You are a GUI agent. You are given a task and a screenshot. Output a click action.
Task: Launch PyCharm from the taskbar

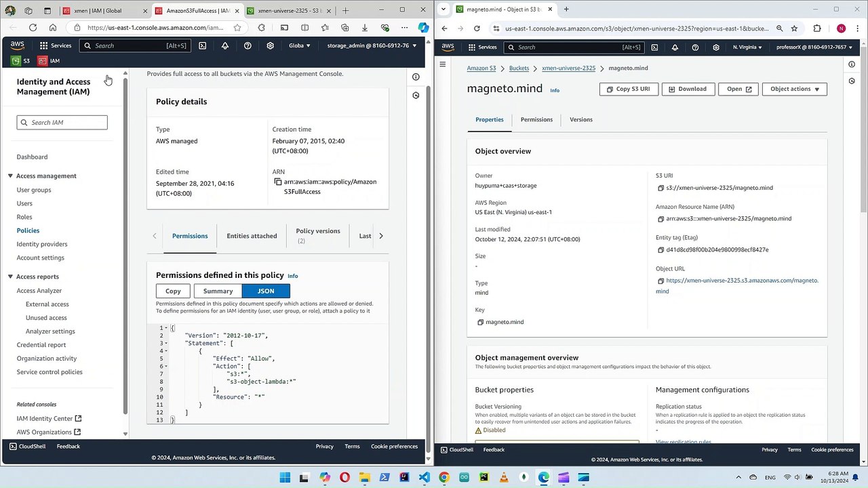[x=484, y=477]
